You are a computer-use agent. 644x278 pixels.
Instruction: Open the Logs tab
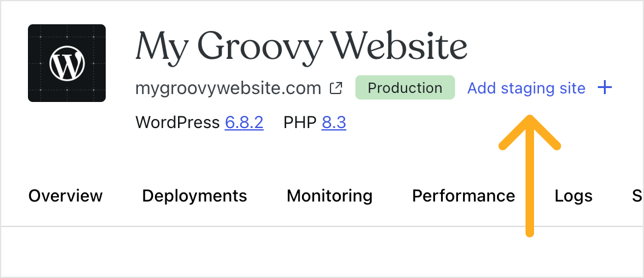point(573,196)
